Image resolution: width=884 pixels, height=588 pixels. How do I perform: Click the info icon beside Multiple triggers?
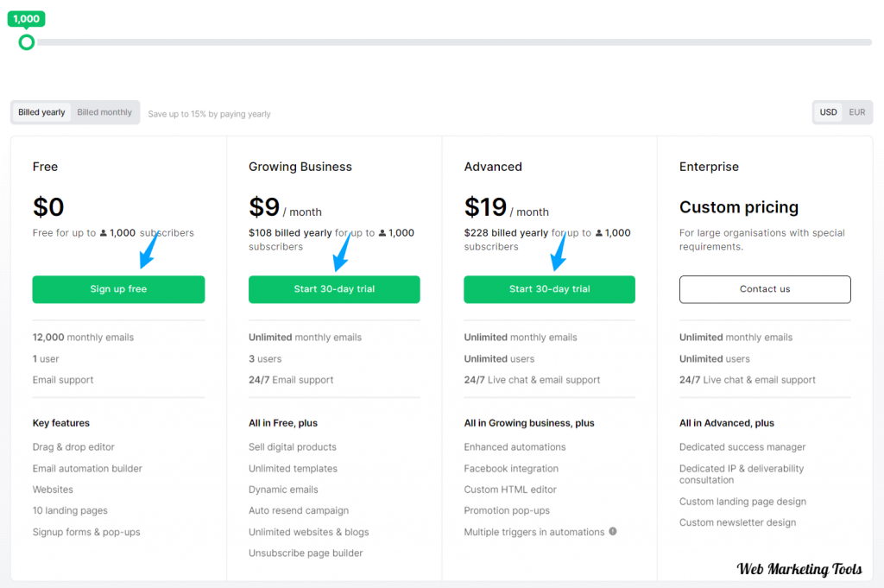coord(613,531)
